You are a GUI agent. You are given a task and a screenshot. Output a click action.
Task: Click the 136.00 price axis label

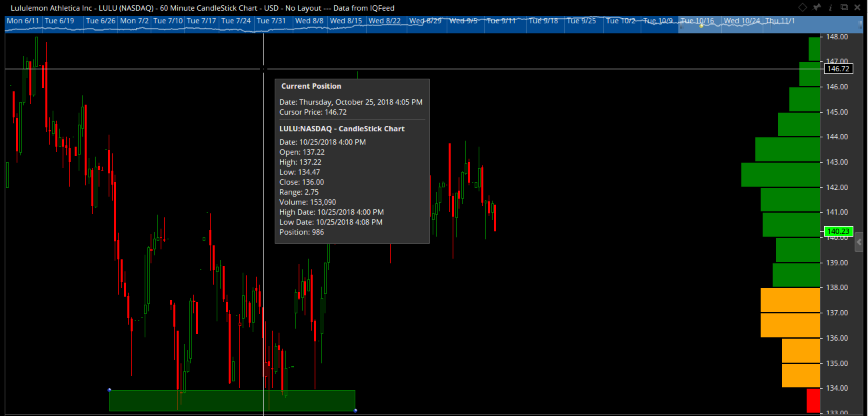pyautogui.click(x=837, y=338)
